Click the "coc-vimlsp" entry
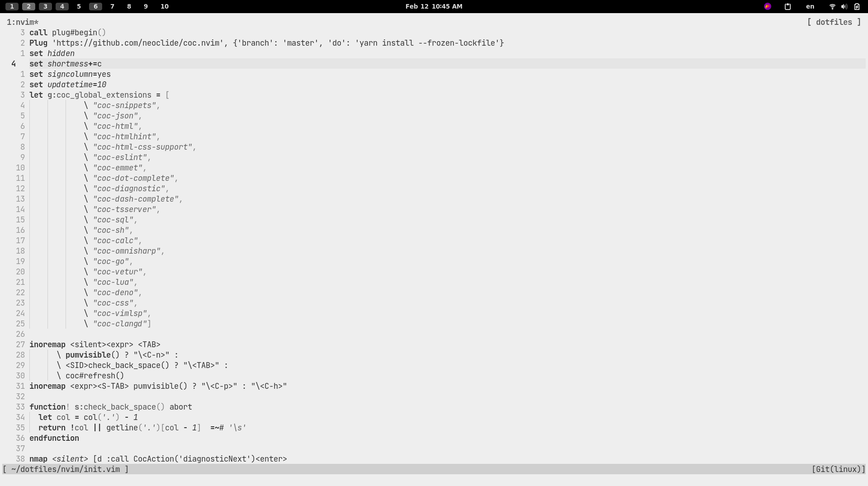The width and height of the screenshot is (868, 486). (120, 313)
